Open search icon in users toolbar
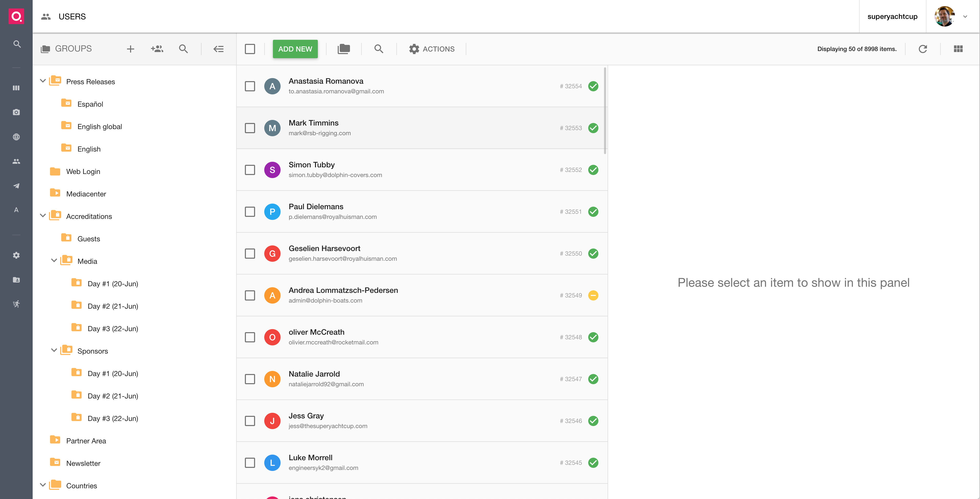The width and height of the screenshot is (980, 499). click(379, 49)
